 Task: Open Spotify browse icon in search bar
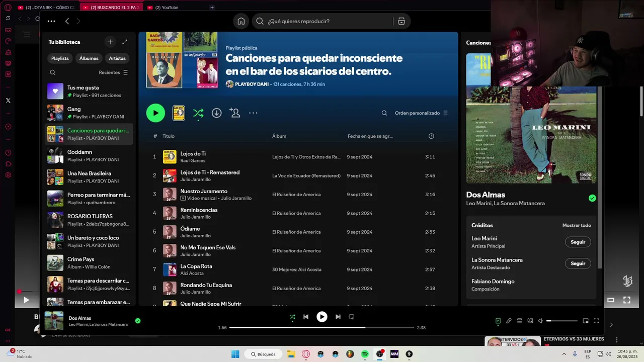(x=401, y=21)
